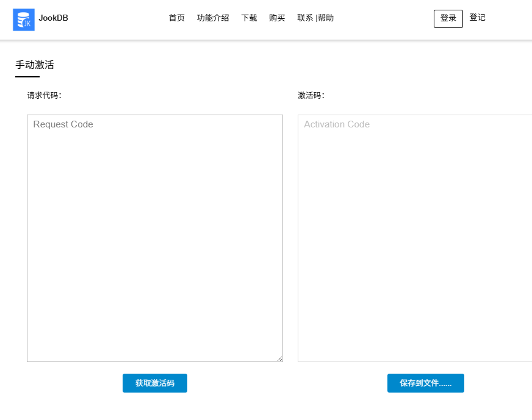This screenshot has height=420, width=532.
Task: Open the 联系 contact link
Action: tap(304, 18)
